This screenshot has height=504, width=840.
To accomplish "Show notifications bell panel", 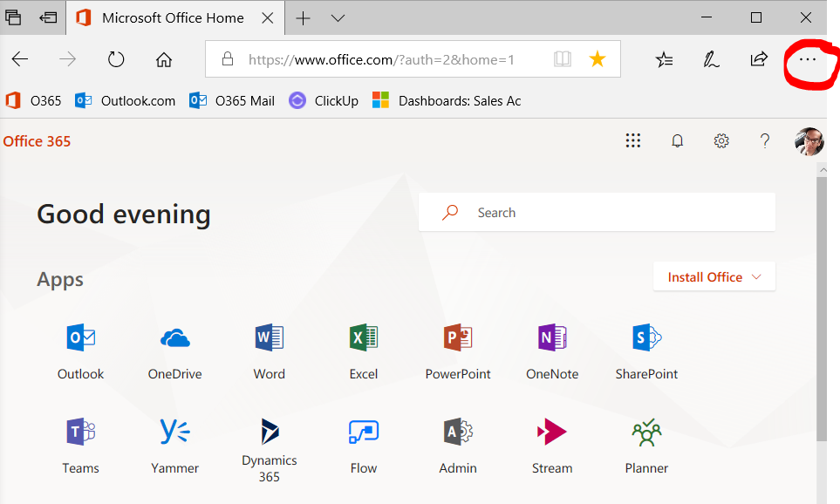I will coord(677,141).
